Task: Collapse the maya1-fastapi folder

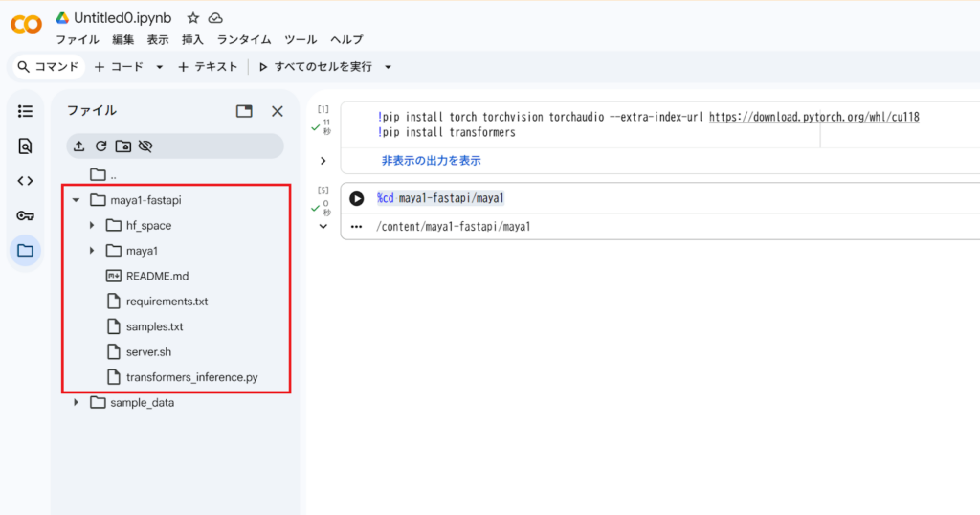Action: click(77, 200)
